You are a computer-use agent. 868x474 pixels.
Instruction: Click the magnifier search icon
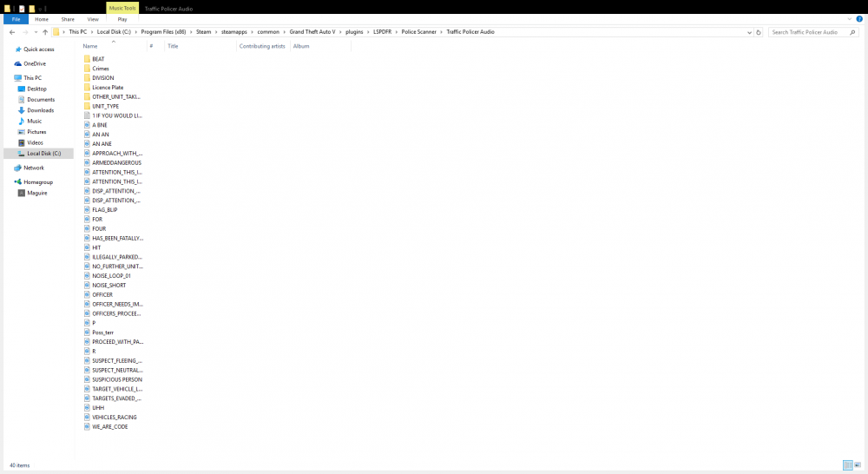(852, 32)
